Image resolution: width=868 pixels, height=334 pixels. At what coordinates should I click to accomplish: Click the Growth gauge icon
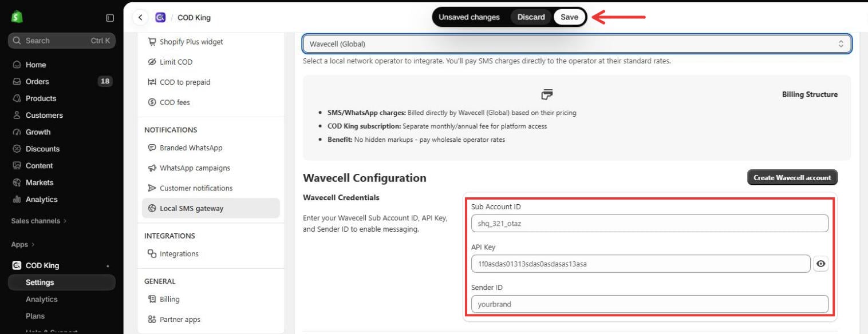(17, 132)
